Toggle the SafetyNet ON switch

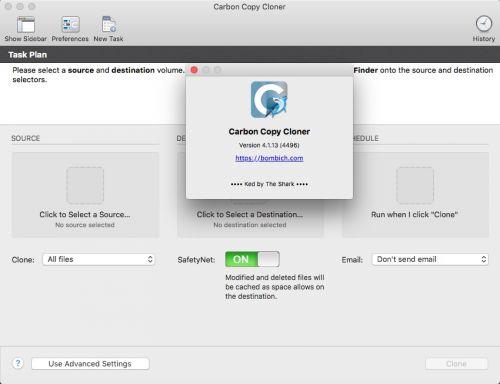pyautogui.click(x=252, y=259)
